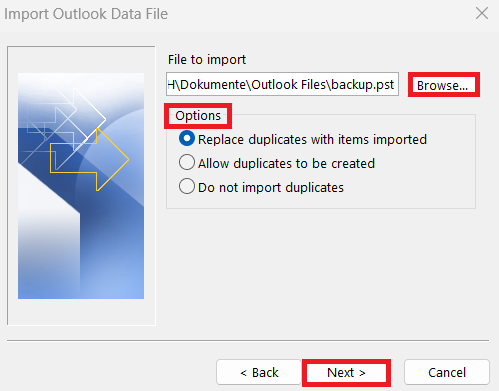Click empty area inside the Options group box
The image size is (499, 391).
pyautogui.click(x=400, y=187)
